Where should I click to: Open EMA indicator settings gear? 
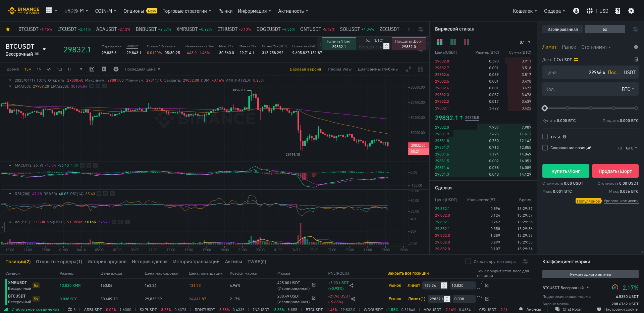[98, 86]
